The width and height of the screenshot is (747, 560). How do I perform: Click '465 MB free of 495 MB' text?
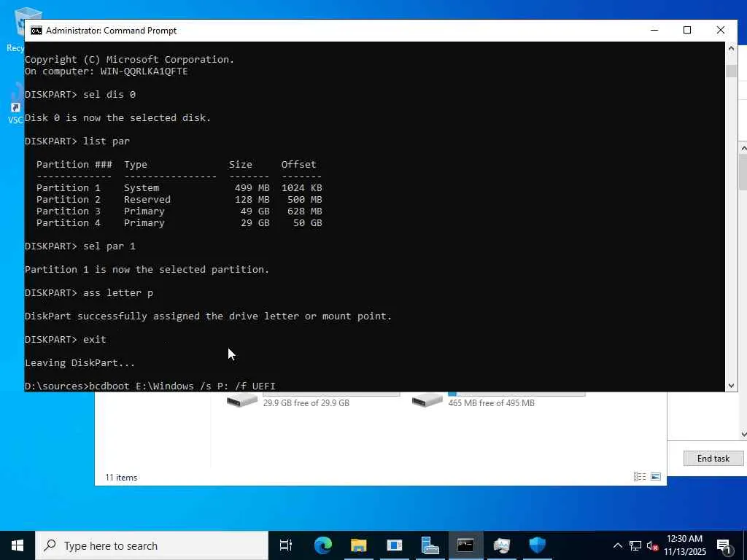coord(491,402)
